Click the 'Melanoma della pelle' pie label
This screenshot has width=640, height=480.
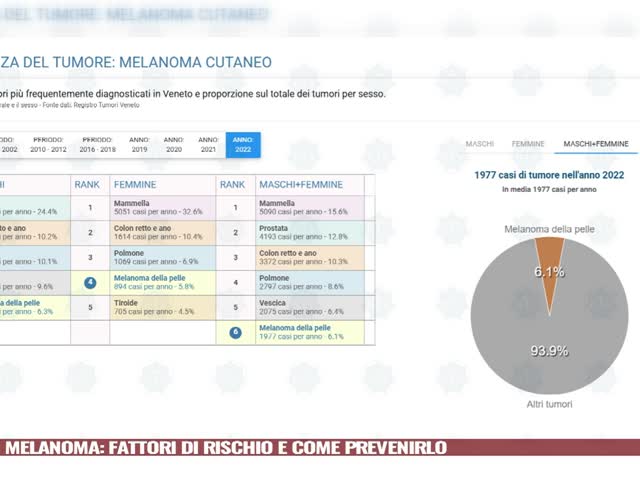click(549, 229)
